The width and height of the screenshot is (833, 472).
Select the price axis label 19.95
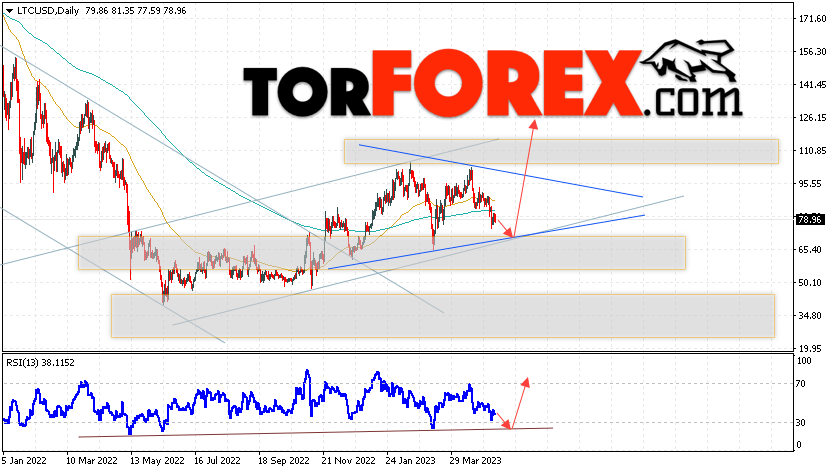pyautogui.click(x=811, y=348)
